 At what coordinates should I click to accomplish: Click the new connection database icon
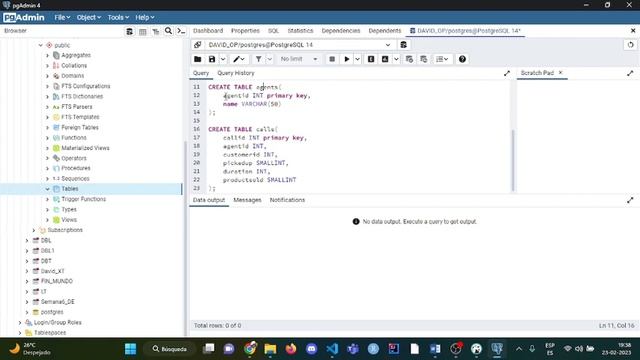pos(403,45)
